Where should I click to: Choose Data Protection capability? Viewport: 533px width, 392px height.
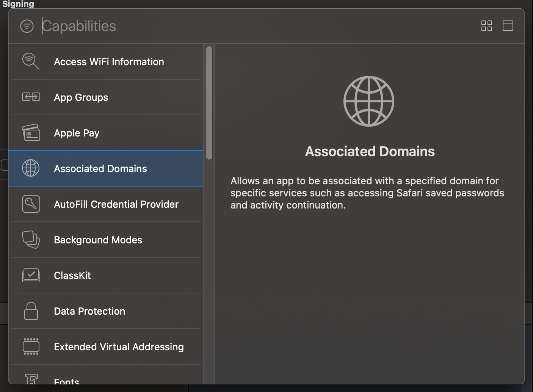pos(106,311)
